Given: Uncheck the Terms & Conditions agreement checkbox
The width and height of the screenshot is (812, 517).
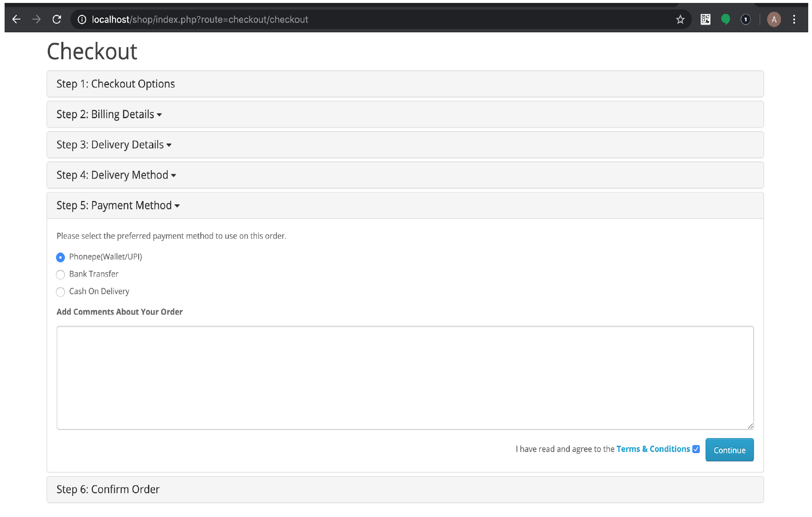Looking at the screenshot, I should (696, 449).
